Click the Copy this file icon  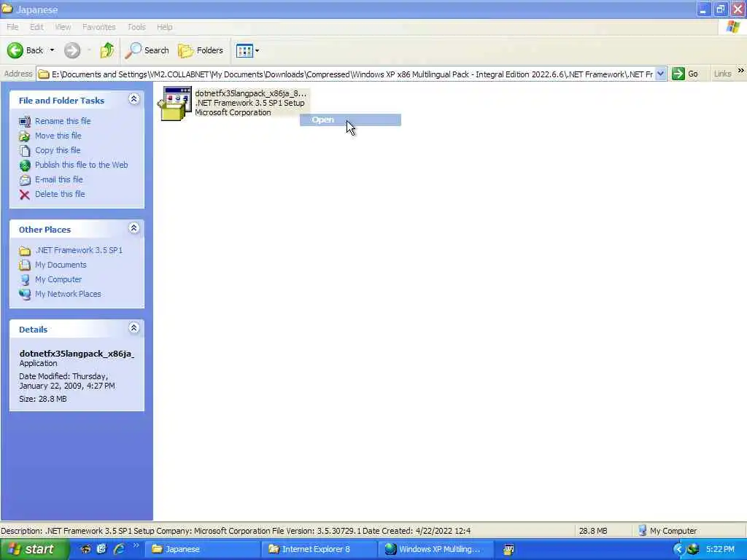(25, 150)
